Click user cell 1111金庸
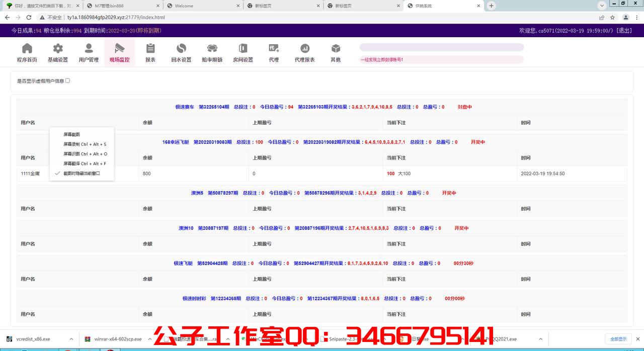Viewport: 644px width, 351px height. pyautogui.click(x=30, y=174)
